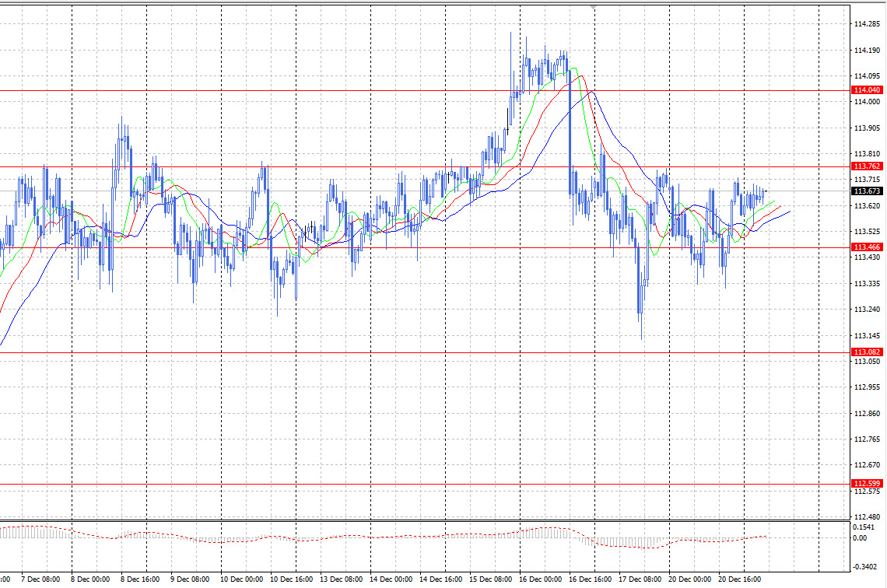Click the 112.670 value on price axis

click(x=868, y=465)
